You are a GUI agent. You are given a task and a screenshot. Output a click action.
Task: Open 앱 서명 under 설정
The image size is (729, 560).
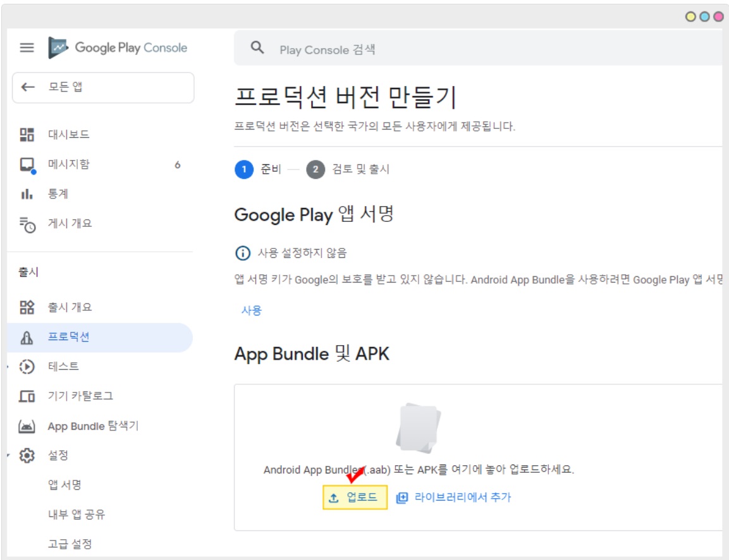64,485
